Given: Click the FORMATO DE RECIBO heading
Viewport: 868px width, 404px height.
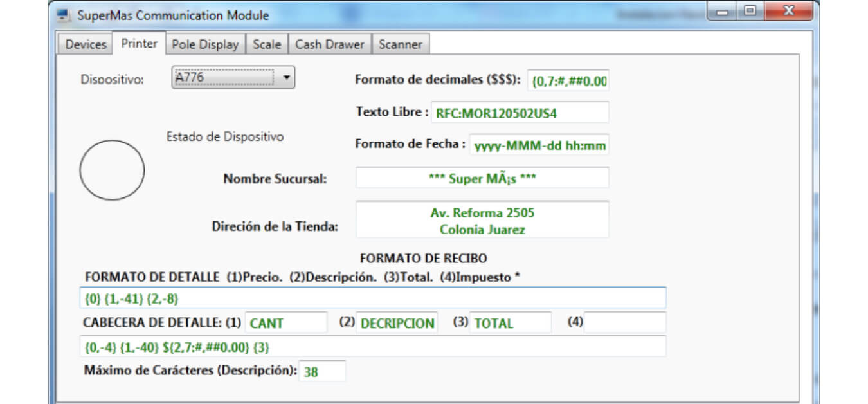Looking at the screenshot, I should tap(424, 259).
